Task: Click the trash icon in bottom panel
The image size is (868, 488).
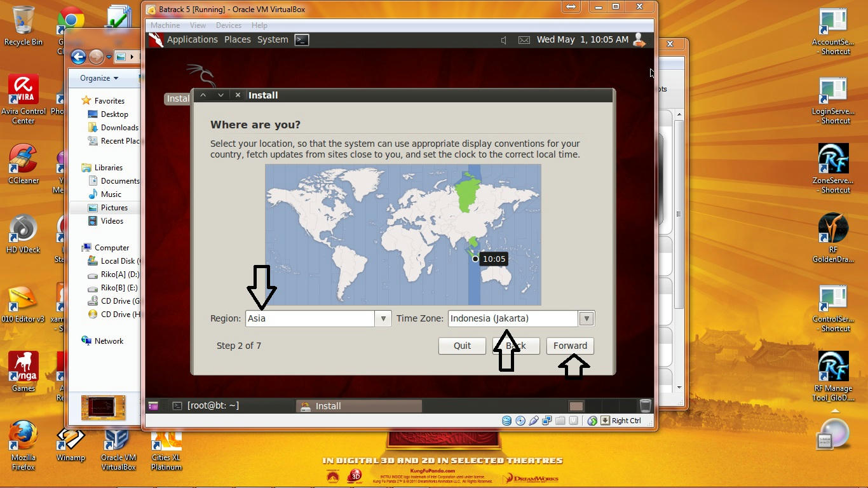Action: point(645,405)
